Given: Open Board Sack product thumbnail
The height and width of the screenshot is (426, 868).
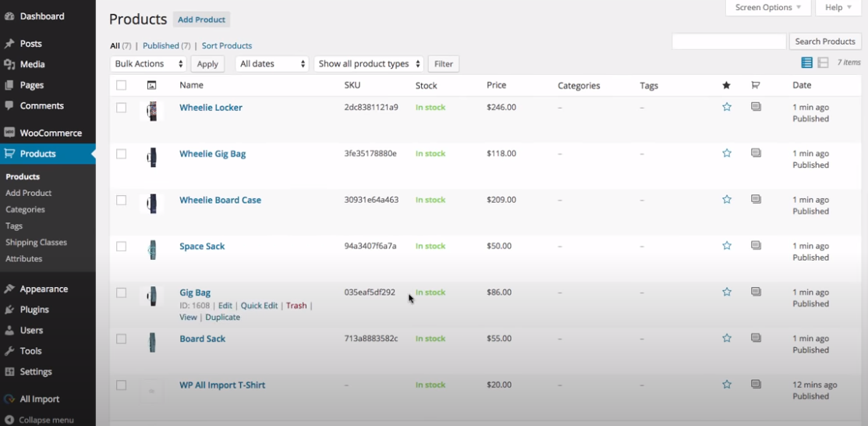Looking at the screenshot, I should tap(151, 343).
